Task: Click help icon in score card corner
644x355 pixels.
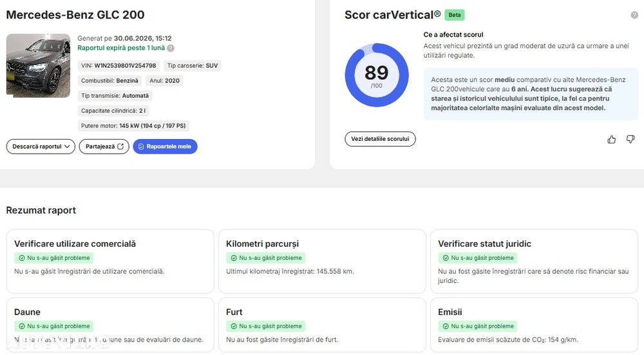Action: point(634,15)
